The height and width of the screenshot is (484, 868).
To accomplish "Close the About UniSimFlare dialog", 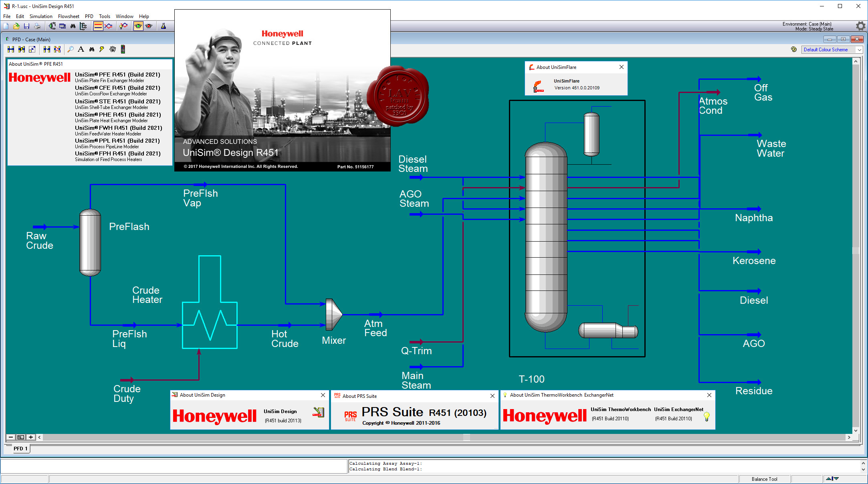I will [x=622, y=67].
